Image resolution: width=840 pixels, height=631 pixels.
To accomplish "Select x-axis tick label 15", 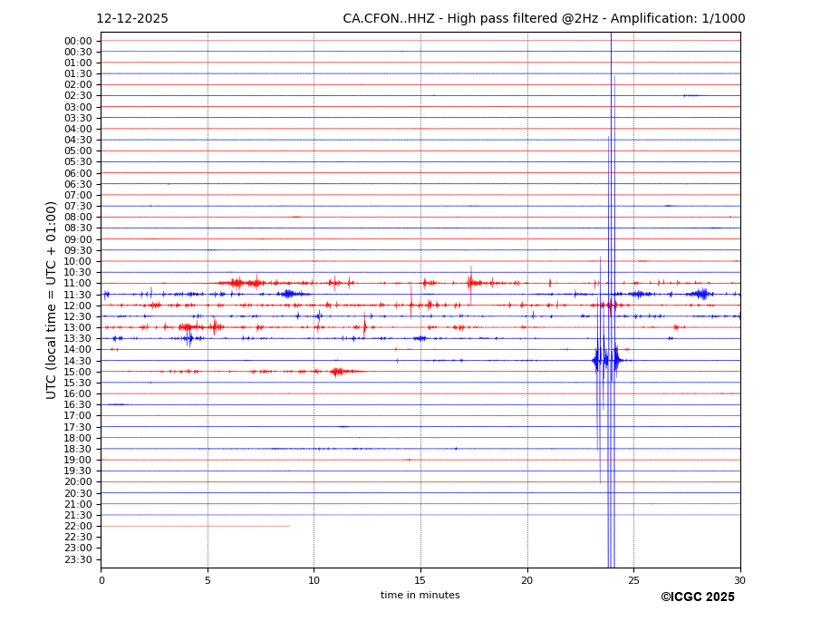I will 420,580.
